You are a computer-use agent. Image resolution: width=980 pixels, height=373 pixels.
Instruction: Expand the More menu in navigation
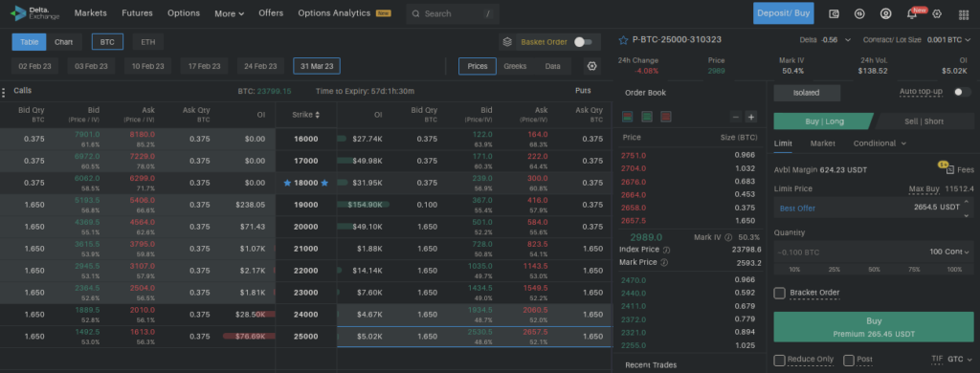pos(230,13)
